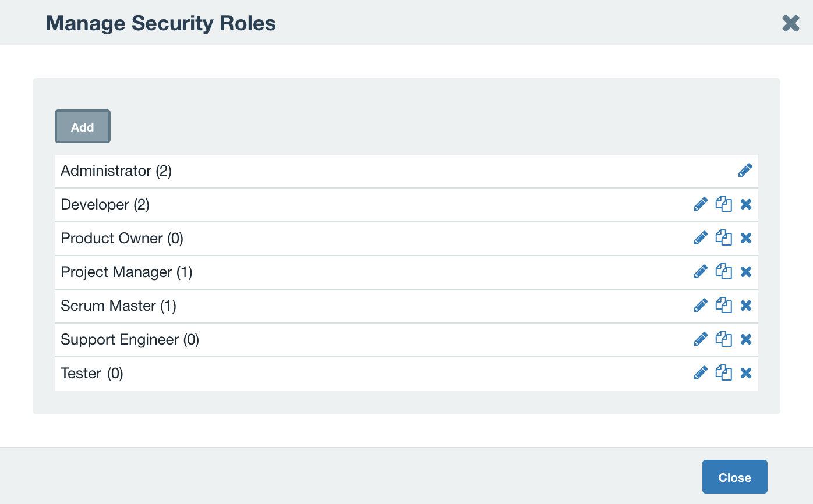The width and height of the screenshot is (813, 504).
Task: Delete the Project Manager role
Action: pyautogui.click(x=746, y=272)
